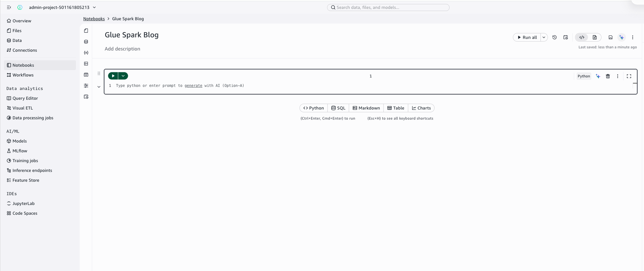Add a Charts cell
This screenshot has width=644, height=271.
pyautogui.click(x=421, y=108)
